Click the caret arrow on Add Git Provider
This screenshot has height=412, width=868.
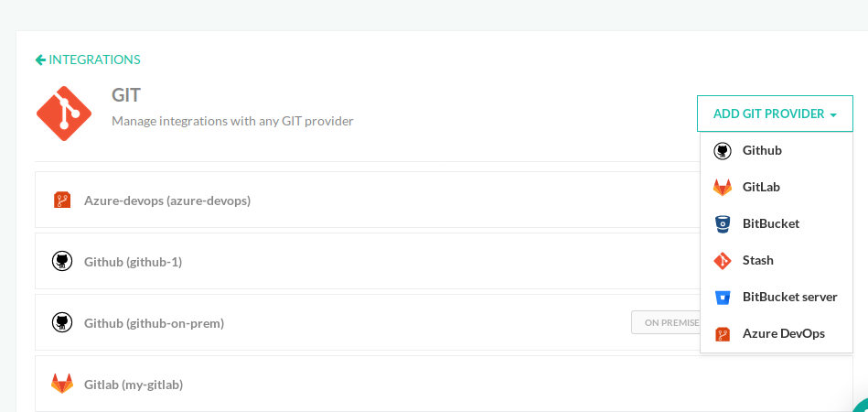(x=834, y=115)
